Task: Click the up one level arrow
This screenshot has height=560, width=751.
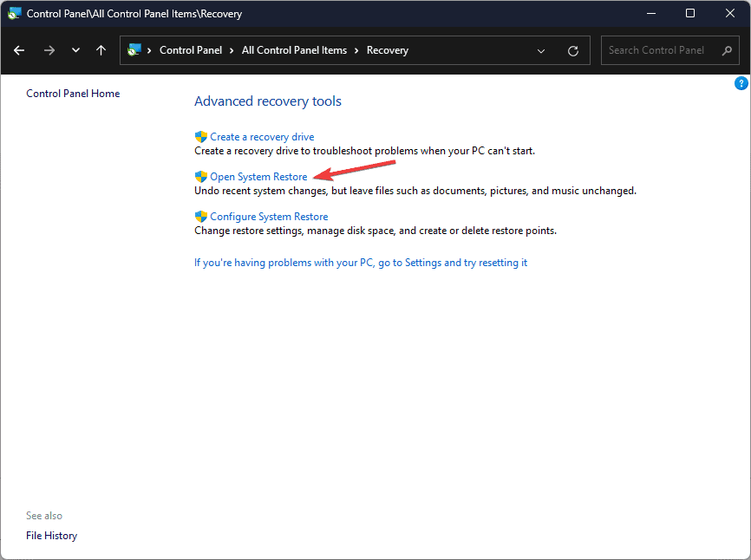Action: point(101,50)
